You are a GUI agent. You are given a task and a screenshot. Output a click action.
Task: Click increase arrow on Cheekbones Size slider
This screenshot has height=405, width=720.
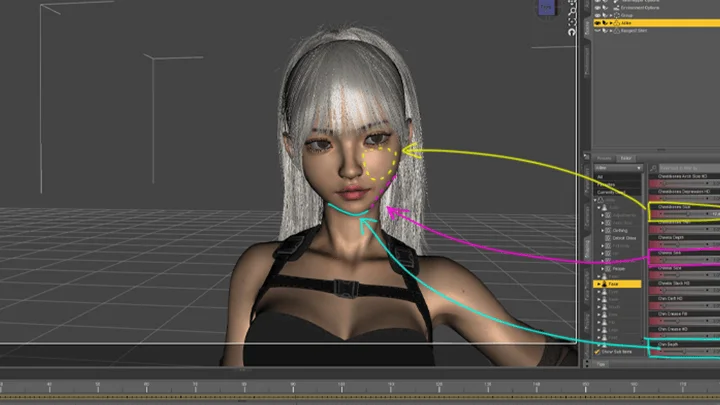pyautogui.click(x=708, y=214)
